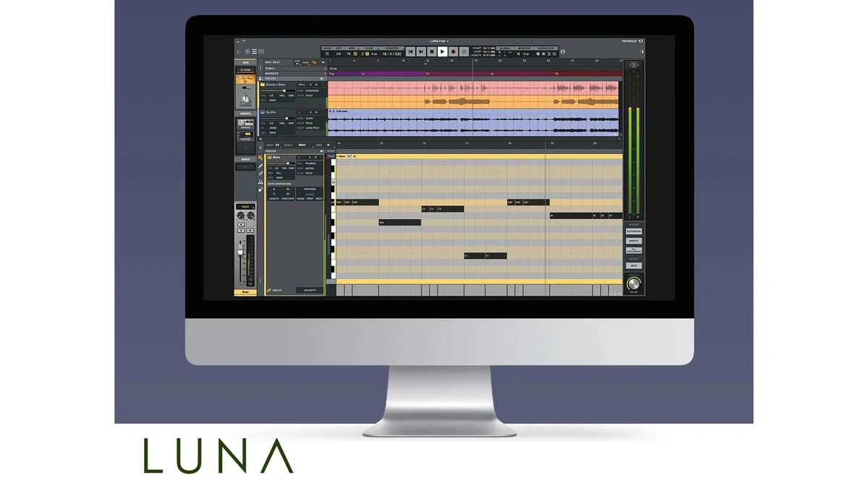This screenshot has height=488, width=868.
Task: Open the Bass Notes view dropdown
Action: [x=310, y=168]
